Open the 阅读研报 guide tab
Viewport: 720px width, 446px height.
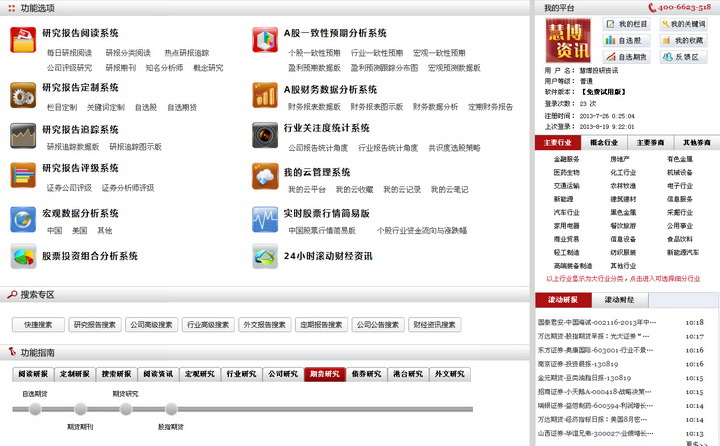(33, 374)
